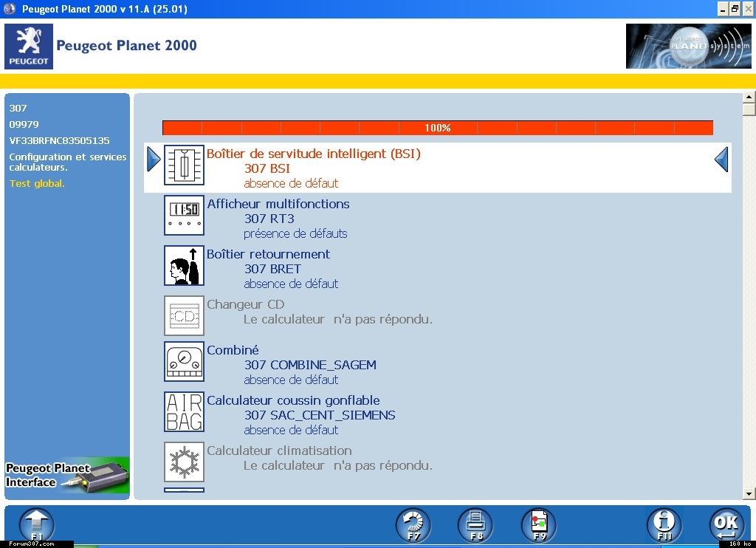Click the F1 up-arrow back button

37,526
